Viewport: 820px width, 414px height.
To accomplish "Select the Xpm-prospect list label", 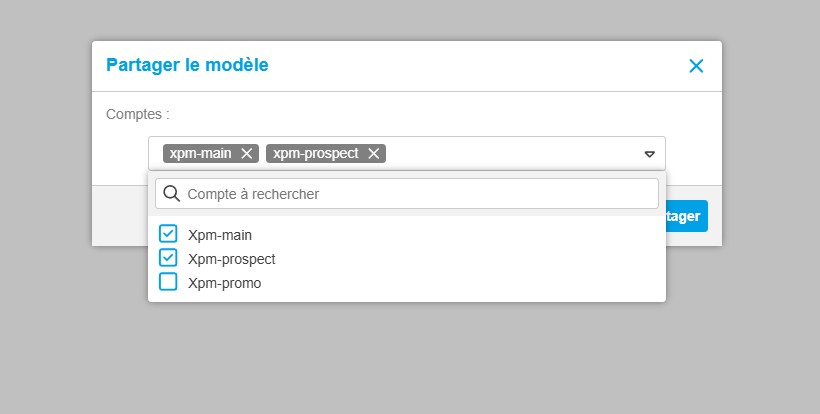I will 231,259.
